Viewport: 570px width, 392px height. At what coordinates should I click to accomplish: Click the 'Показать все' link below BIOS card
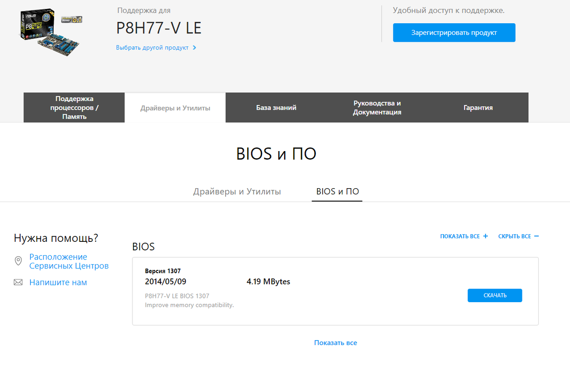(335, 343)
